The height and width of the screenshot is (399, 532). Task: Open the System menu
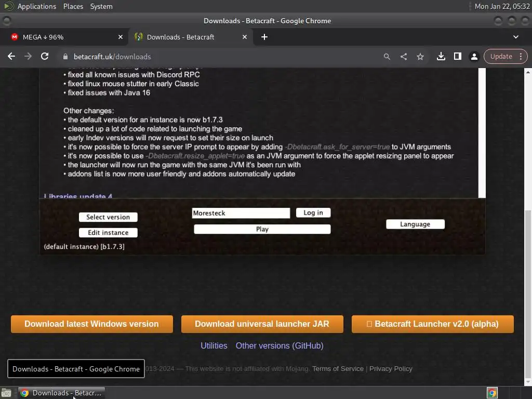pyautogui.click(x=101, y=6)
